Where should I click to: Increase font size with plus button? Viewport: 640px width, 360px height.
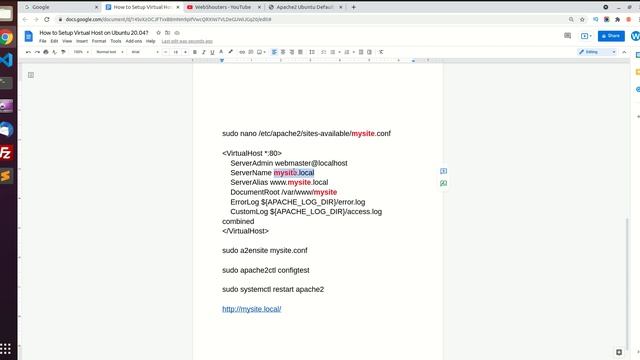185,52
